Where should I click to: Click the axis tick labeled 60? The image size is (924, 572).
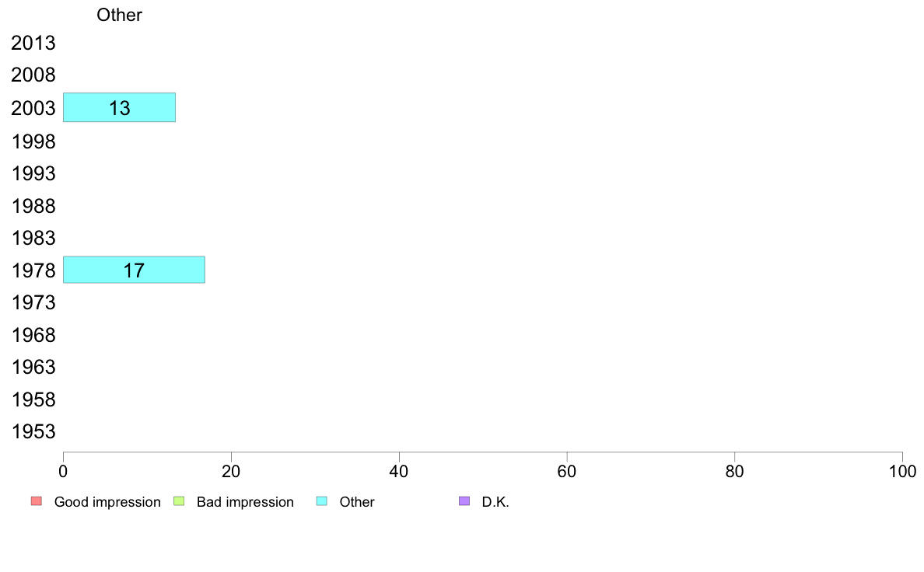[x=567, y=471]
